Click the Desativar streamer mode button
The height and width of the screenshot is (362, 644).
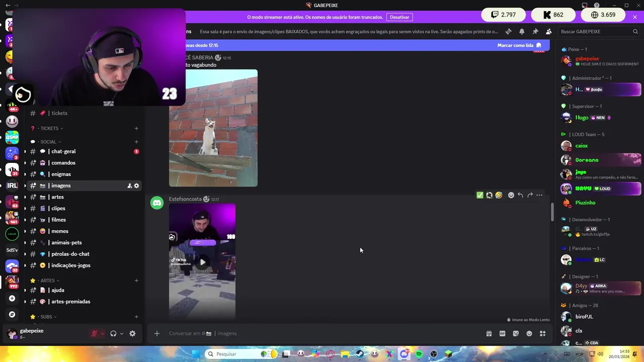pos(399,17)
